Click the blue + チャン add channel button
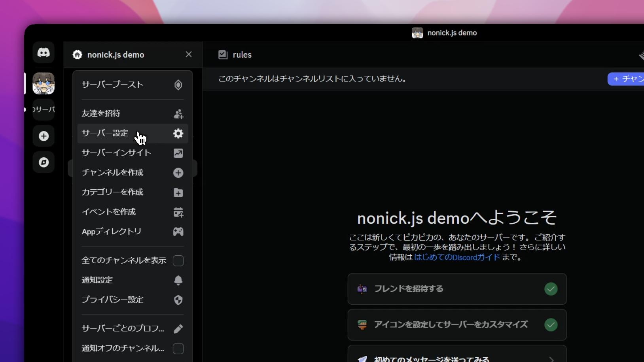This screenshot has width=644, height=362. [626, 79]
